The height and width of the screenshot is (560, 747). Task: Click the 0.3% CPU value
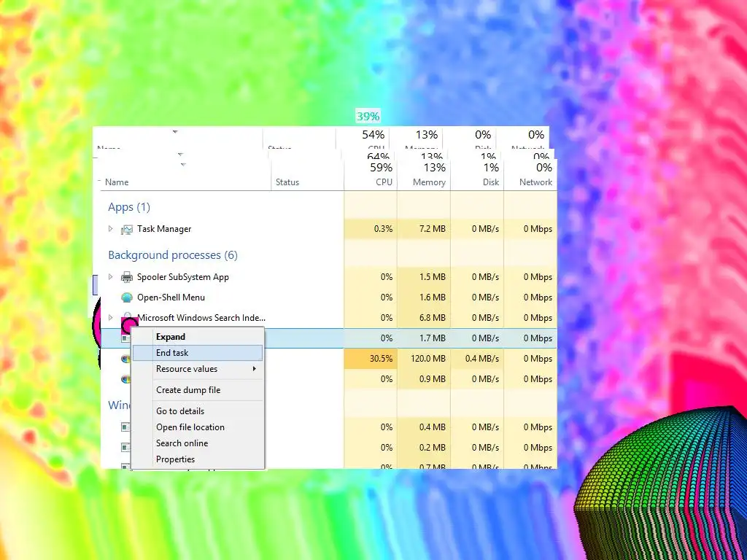point(384,229)
